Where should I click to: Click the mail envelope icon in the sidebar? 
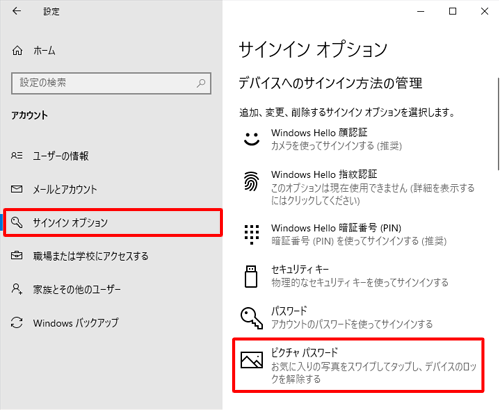tap(17, 189)
